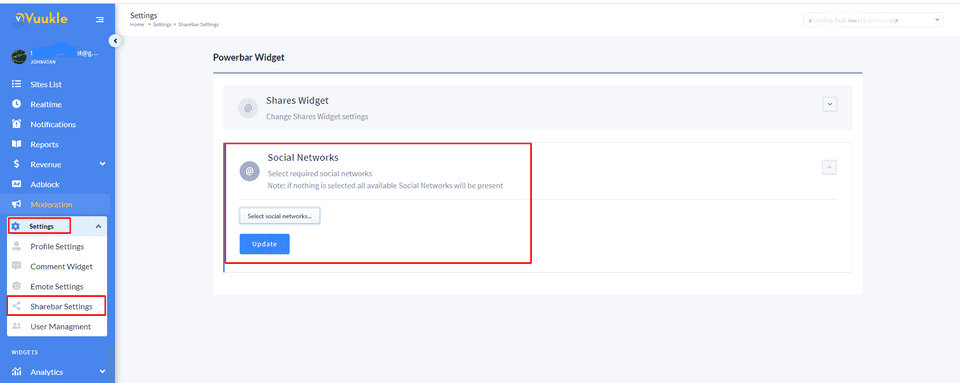
Task: Collapse sidebar using the round arrow button
Action: click(x=114, y=41)
